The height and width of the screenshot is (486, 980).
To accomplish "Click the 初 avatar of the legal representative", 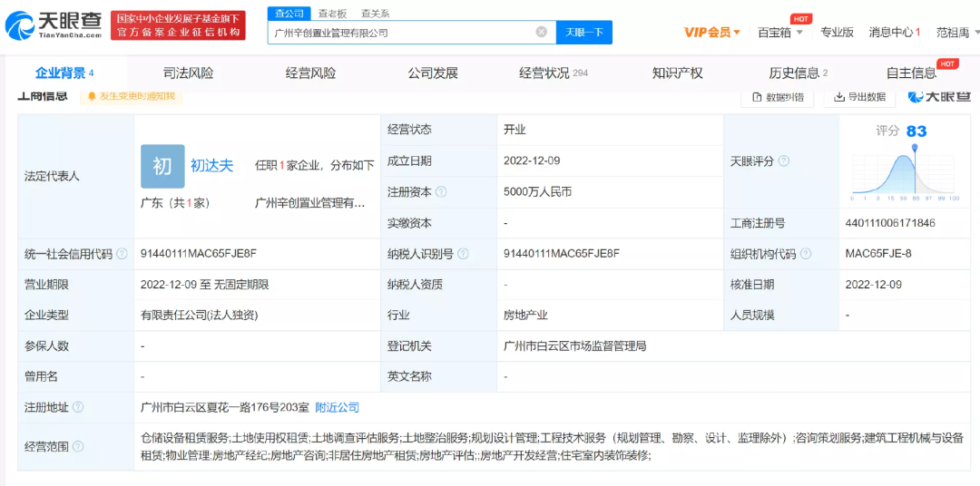I will (x=162, y=166).
